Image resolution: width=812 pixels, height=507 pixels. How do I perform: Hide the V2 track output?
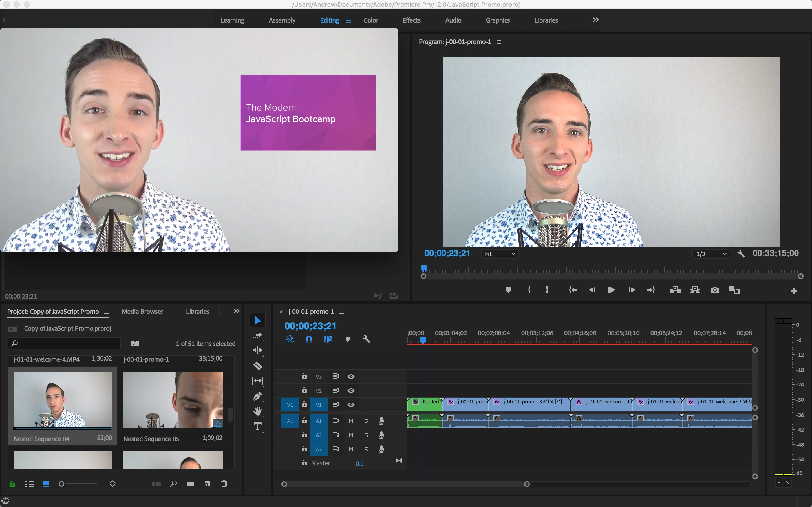(351, 391)
